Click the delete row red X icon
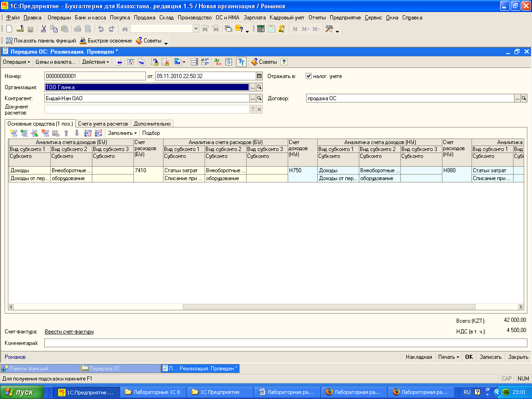The height and width of the screenshot is (399, 532). (x=45, y=133)
